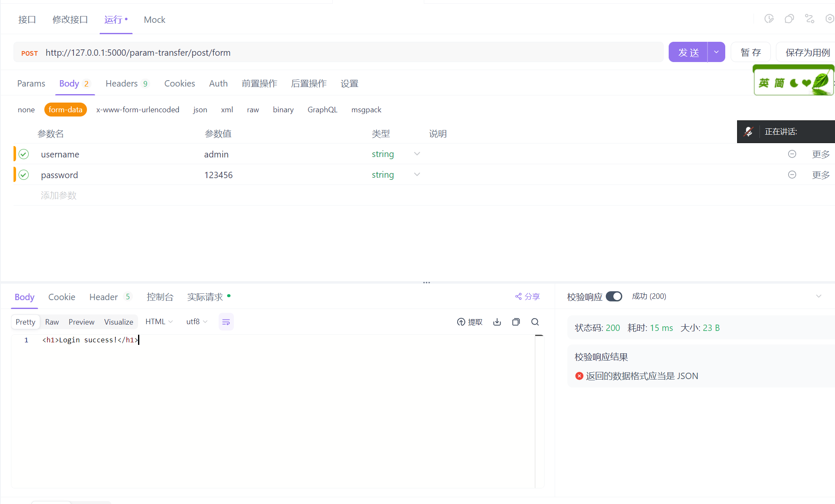
Task: Toggle the word wrap icon
Action: click(226, 322)
